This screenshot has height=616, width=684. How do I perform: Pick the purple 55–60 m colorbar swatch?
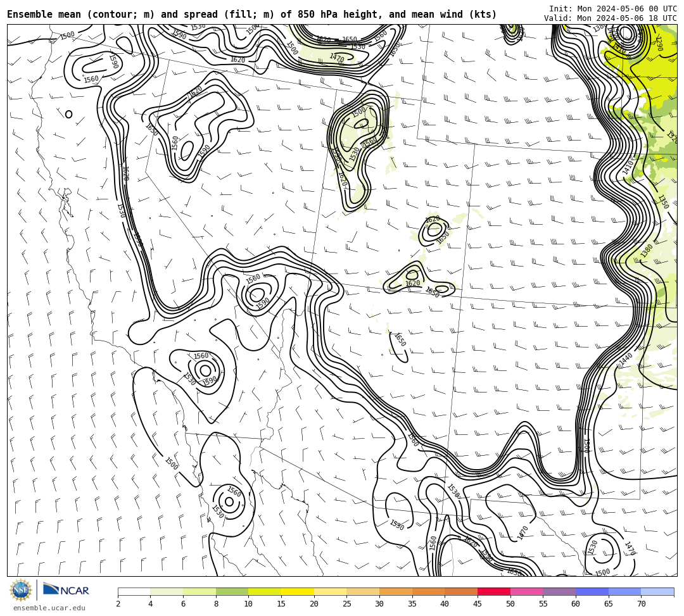559,591
